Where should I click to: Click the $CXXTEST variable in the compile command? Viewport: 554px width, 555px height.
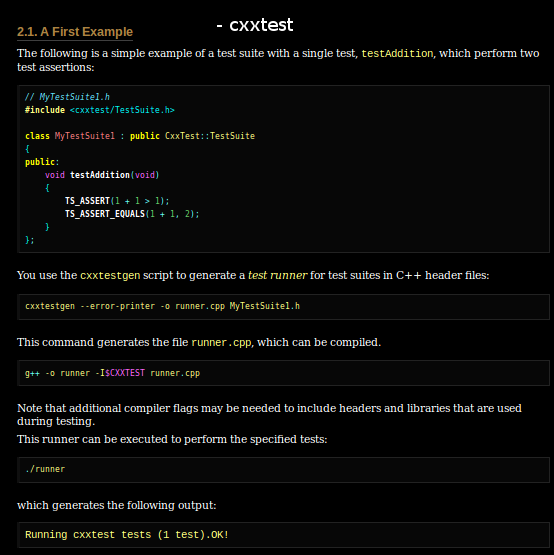[x=125, y=373]
